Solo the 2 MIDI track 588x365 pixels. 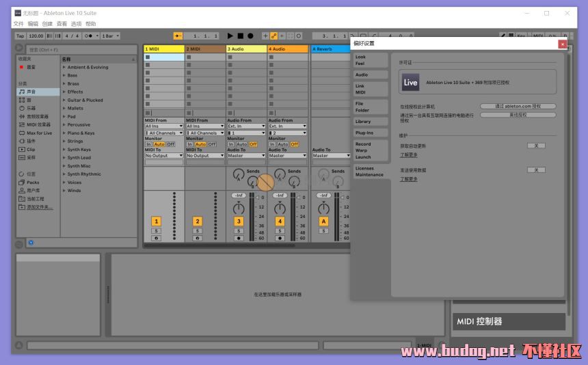tap(198, 231)
